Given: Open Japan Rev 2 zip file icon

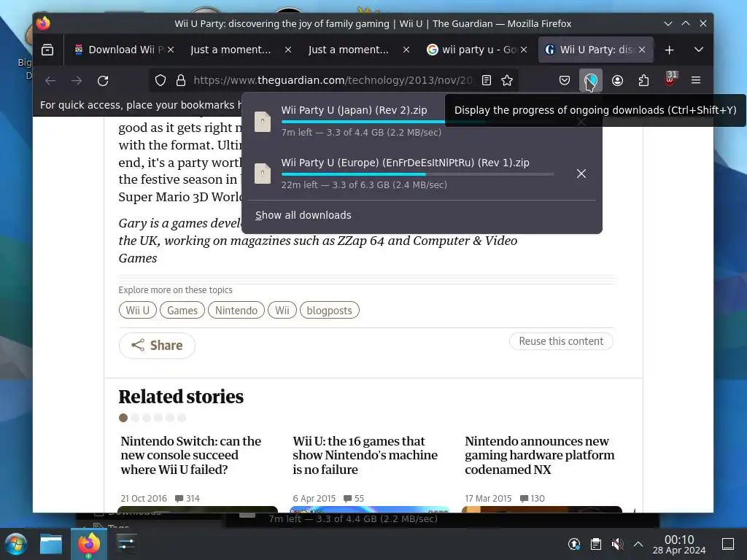Looking at the screenshot, I should point(263,122).
